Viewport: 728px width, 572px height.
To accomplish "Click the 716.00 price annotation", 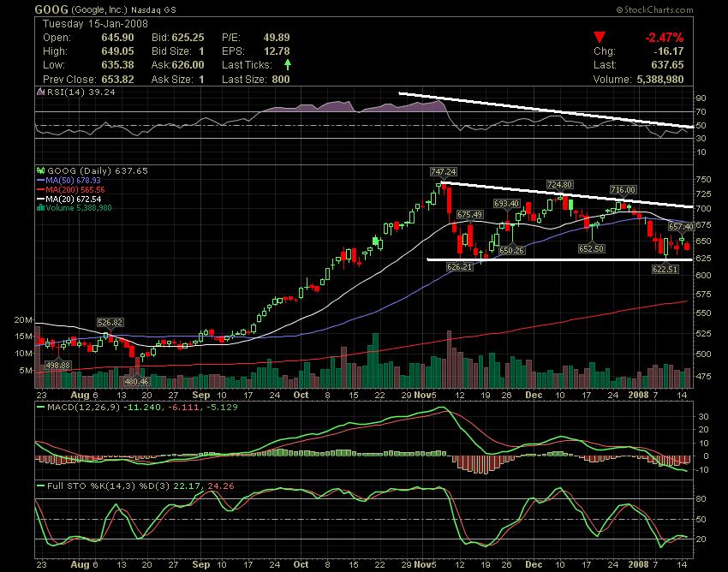I will (x=623, y=189).
